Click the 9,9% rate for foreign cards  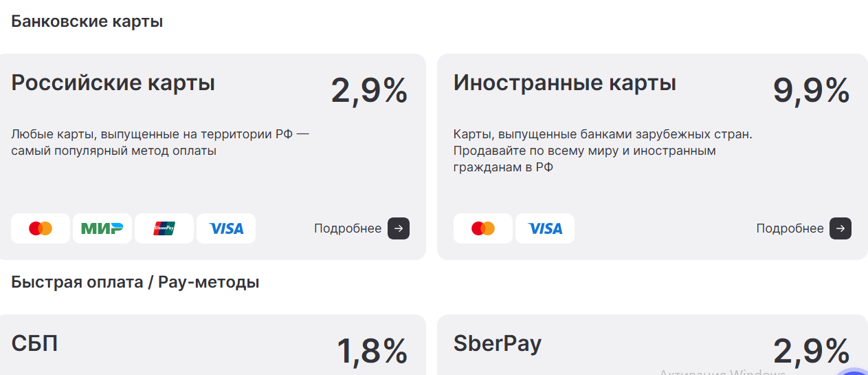pyautogui.click(x=811, y=90)
